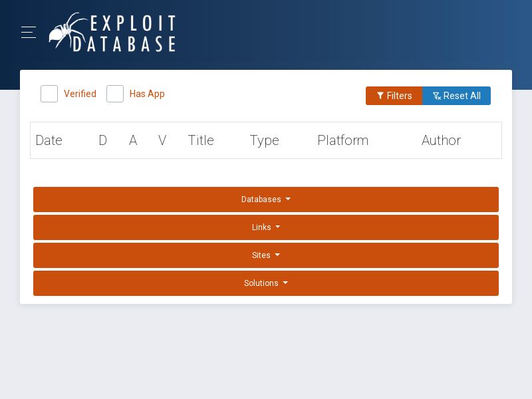The height and width of the screenshot is (399, 532).
Task: Sort table by Date column
Action: point(49,140)
